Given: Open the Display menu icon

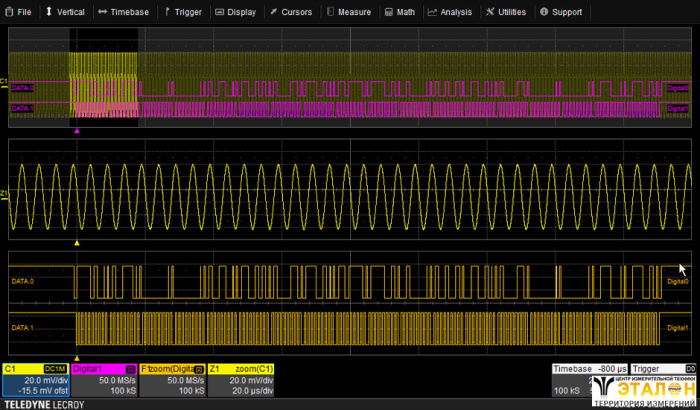Looking at the screenshot, I should pyautogui.click(x=220, y=12).
